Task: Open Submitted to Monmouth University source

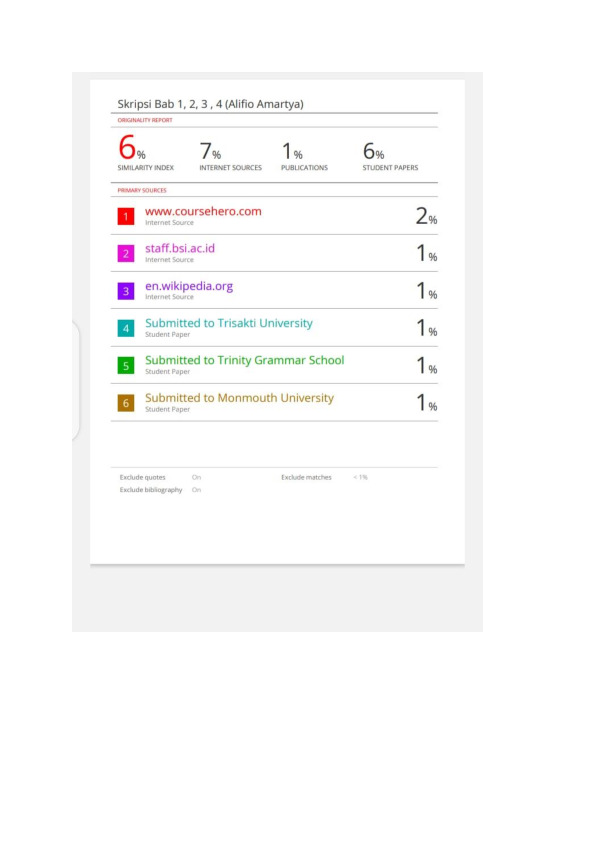Action: [240, 398]
